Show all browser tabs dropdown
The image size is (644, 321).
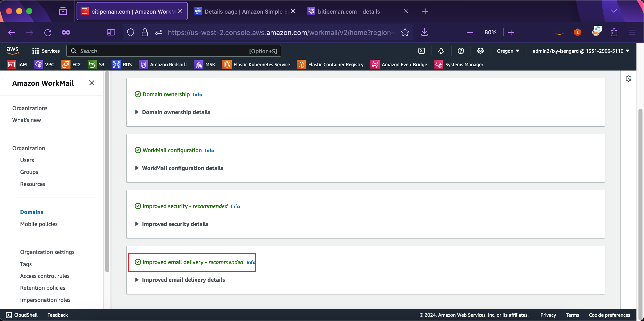(614, 11)
